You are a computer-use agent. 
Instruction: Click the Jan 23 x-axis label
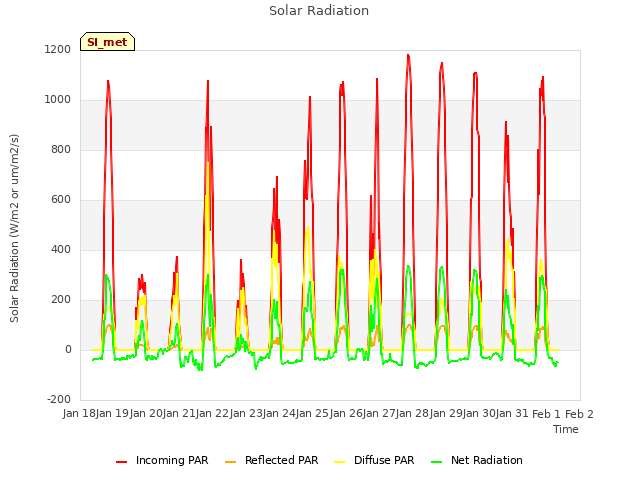(x=246, y=414)
